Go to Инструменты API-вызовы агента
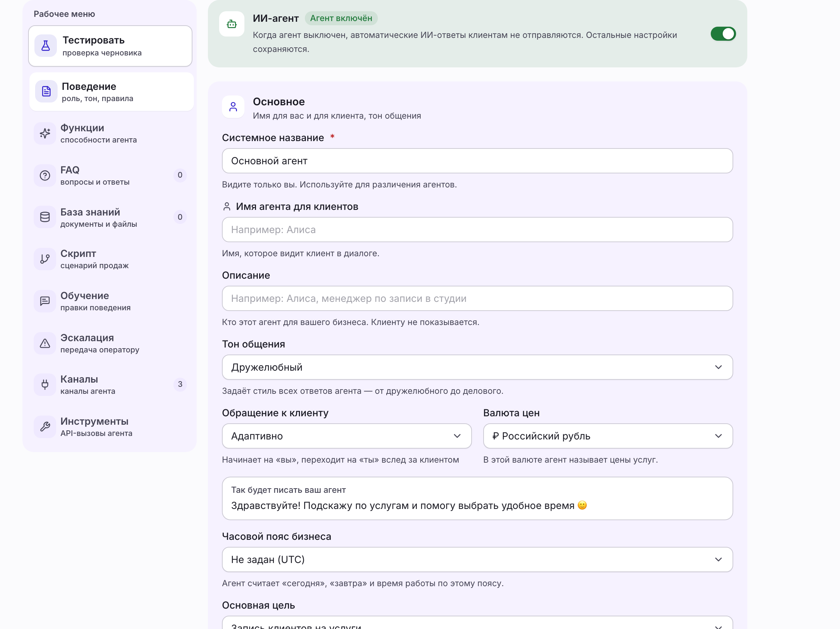840x629 pixels. point(110,427)
